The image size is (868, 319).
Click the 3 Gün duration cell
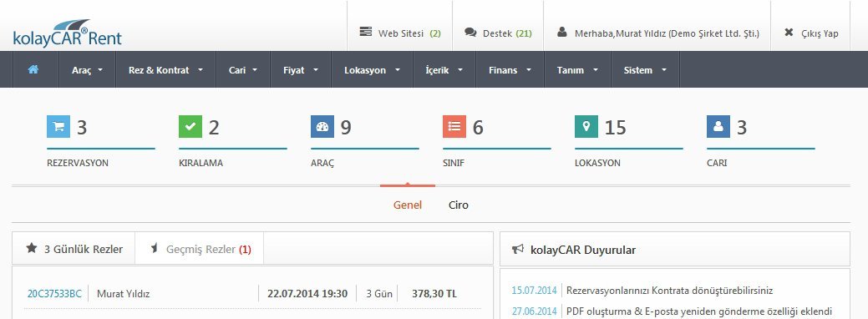(x=378, y=293)
